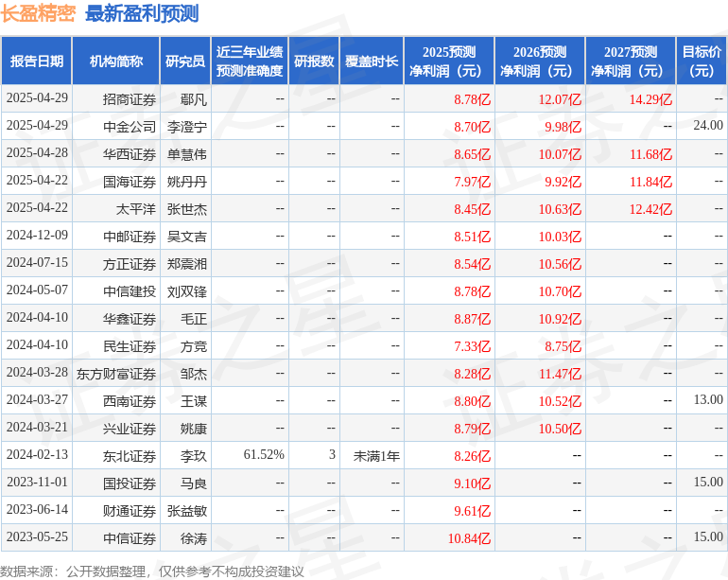Click the 61.52% accuracy value
This screenshot has height=580, width=728.
coord(264,454)
